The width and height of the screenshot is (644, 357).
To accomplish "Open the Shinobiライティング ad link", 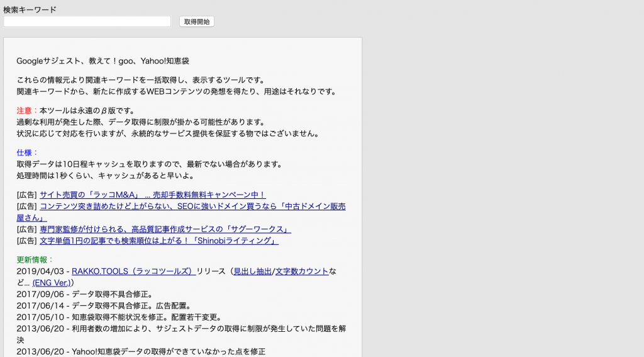I will 159,241.
